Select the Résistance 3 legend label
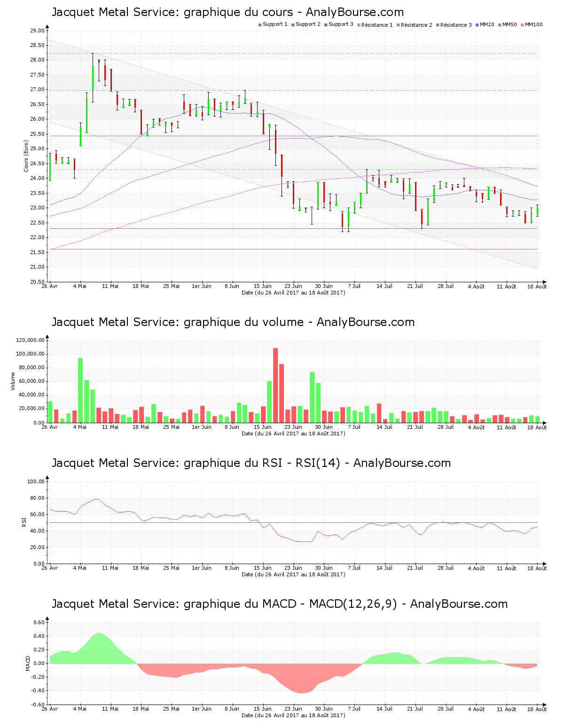The height and width of the screenshot is (728, 564). 456,25
